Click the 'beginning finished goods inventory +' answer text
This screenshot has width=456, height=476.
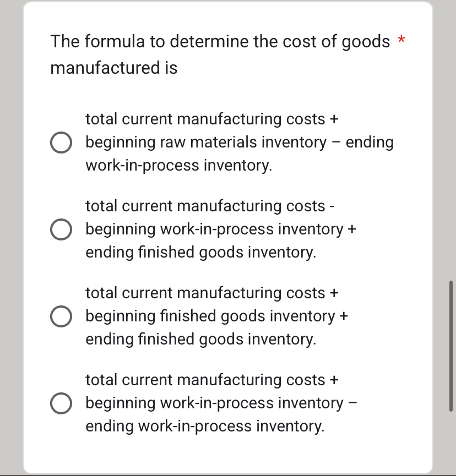[217, 316]
